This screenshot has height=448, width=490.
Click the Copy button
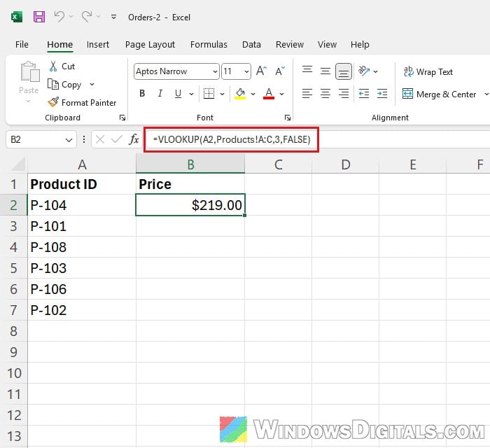point(64,85)
